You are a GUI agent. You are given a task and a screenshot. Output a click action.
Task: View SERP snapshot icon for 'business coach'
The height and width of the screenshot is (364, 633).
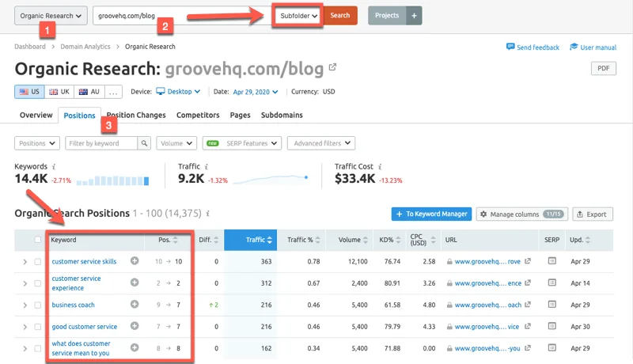[x=552, y=305]
